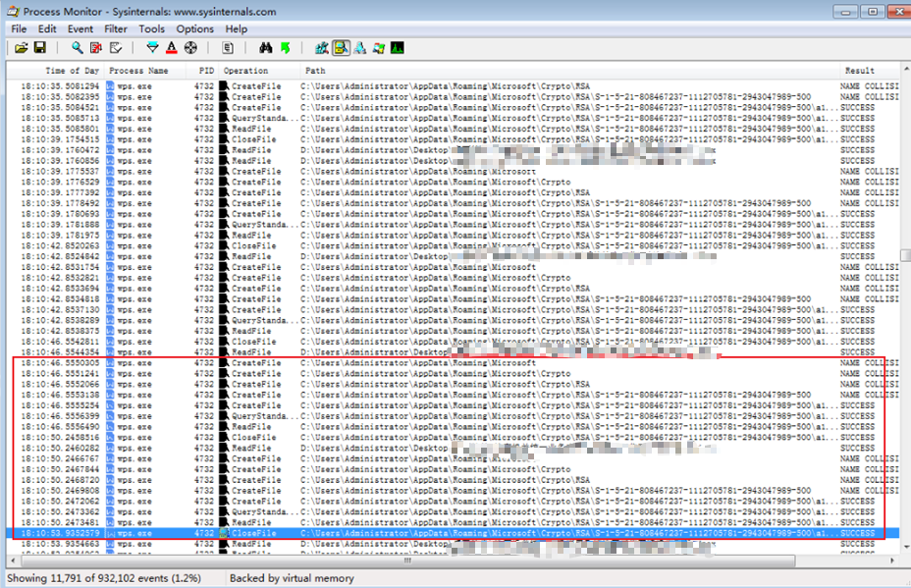
Task: Select the highlighted event at 18:10:53.9352579
Action: [x=454, y=533]
